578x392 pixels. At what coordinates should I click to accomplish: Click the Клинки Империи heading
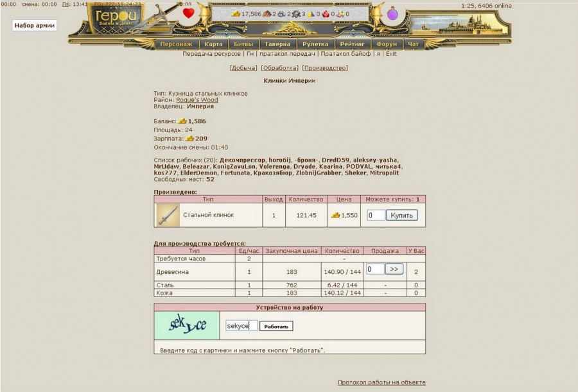pos(290,81)
